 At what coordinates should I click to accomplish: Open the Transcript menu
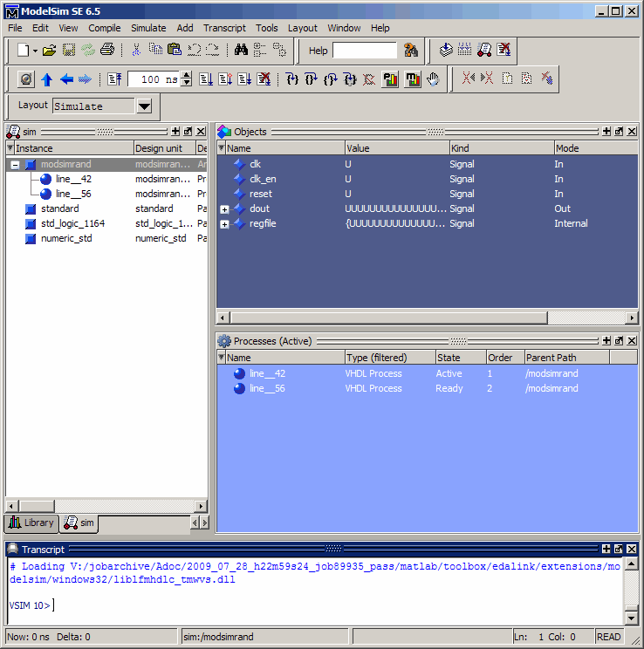click(224, 28)
